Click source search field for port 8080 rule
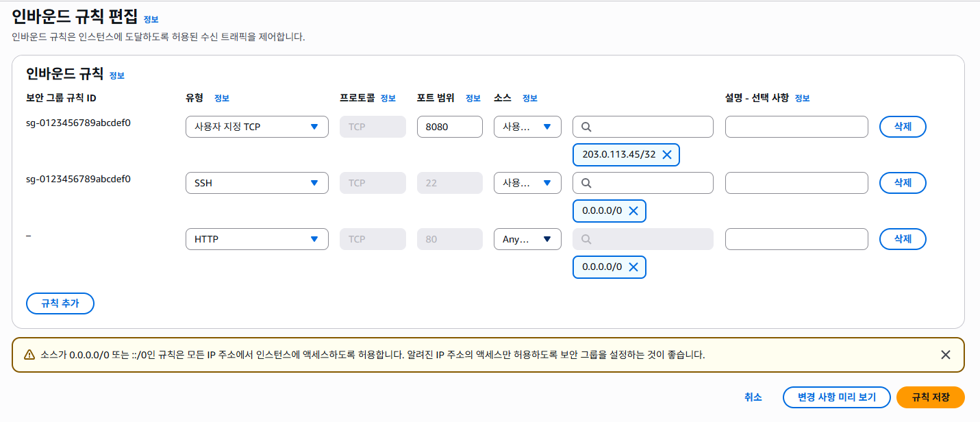 [x=643, y=127]
